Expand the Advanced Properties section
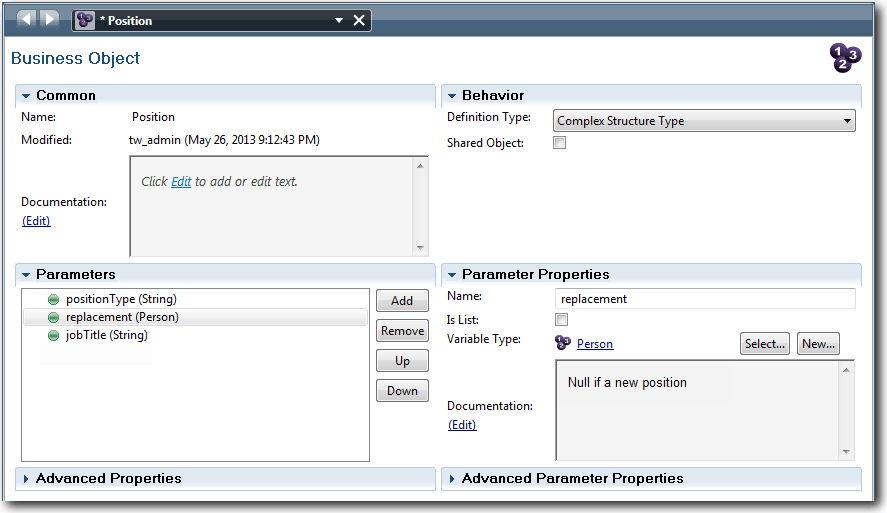Image resolution: width=887 pixels, height=513 pixels. 26,478
